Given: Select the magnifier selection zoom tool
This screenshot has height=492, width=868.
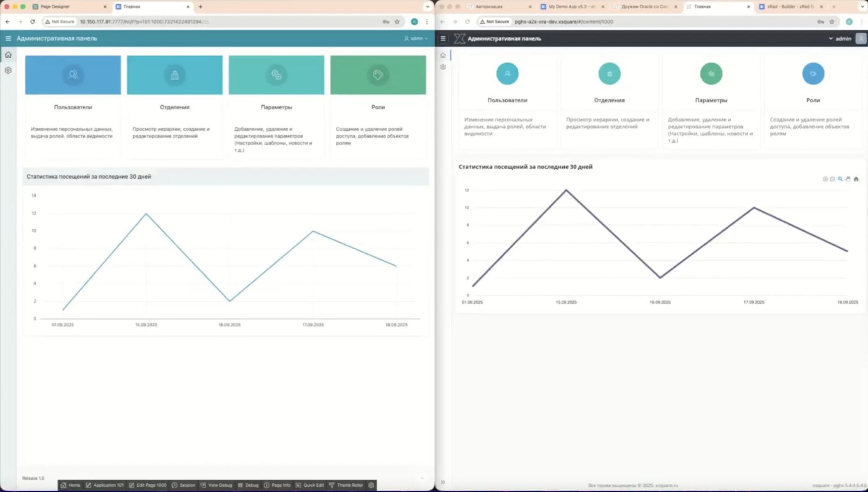Looking at the screenshot, I should 840,179.
